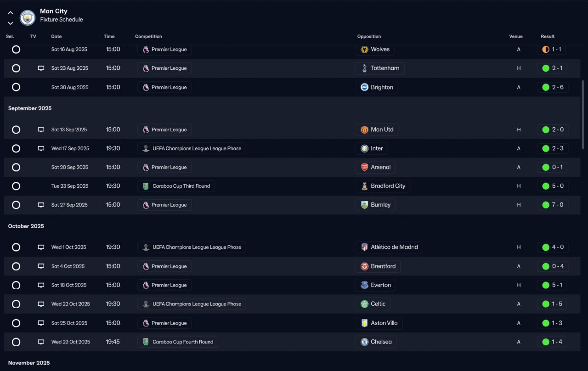Click the TV icon for the Atlético match
Screen dimensions: 588x371
coord(41,247)
